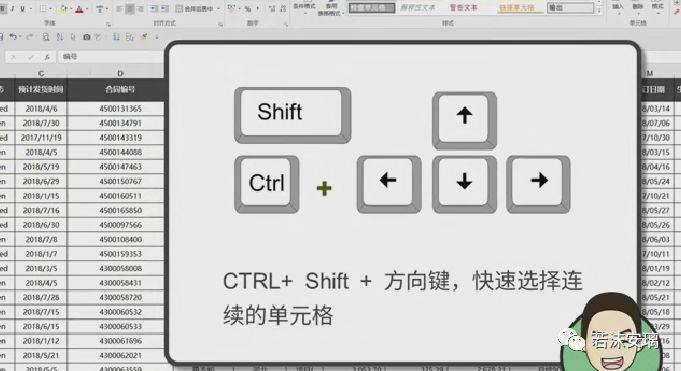Image resolution: width=681 pixels, height=371 pixels.
Task: Confirm the formula bar entry (checkmark)
Action: click(x=30, y=57)
